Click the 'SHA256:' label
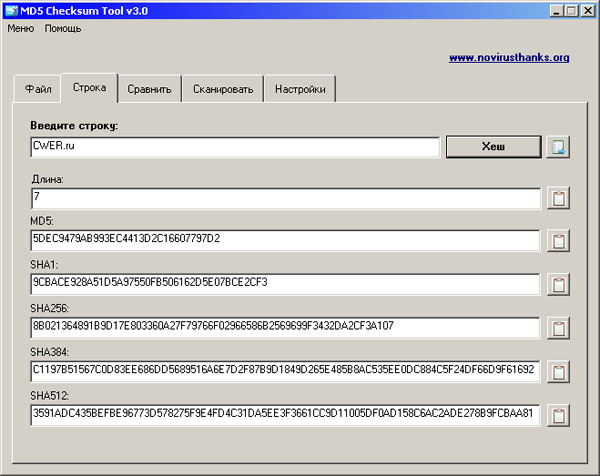This screenshot has height=476, width=600. 49,308
